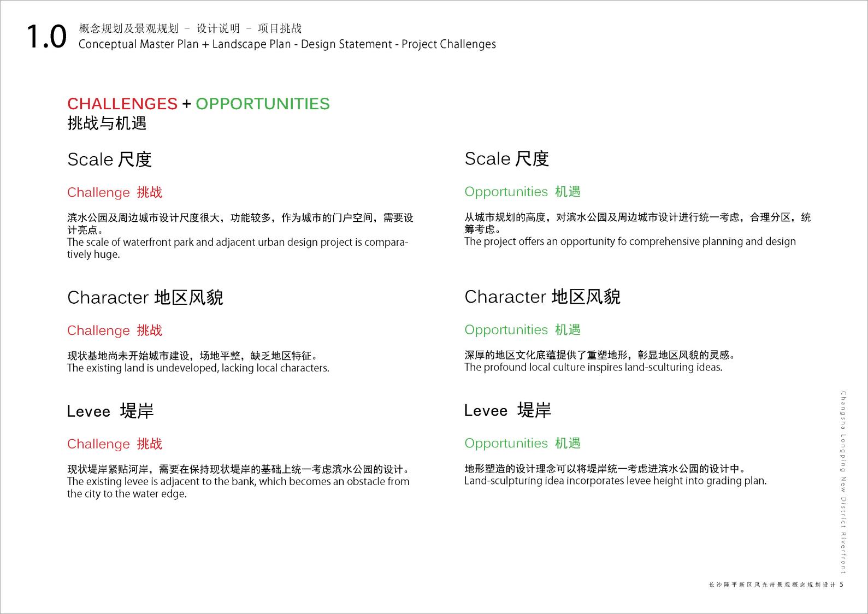Select the Chinese line starting '深厚的地区文化底蕴'
Image resolution: width=868 pixels, height=614 pixels.
pos(600,355)
